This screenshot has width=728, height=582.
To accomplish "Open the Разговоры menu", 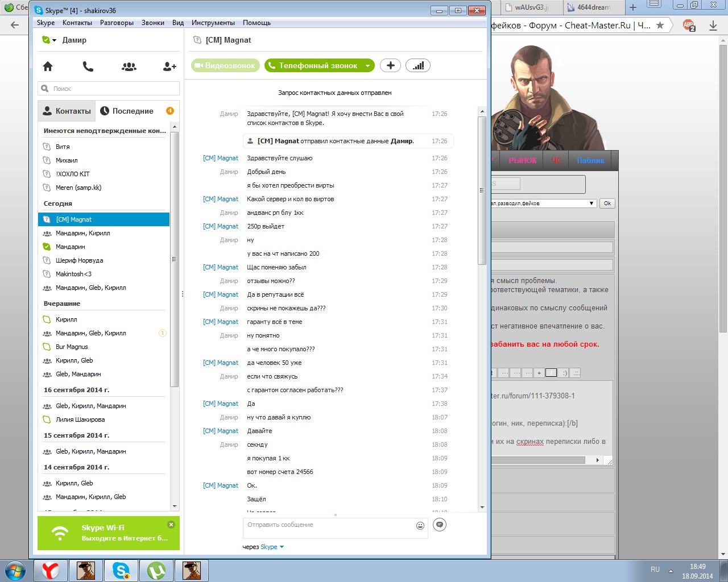I will (x=117, y=23).
